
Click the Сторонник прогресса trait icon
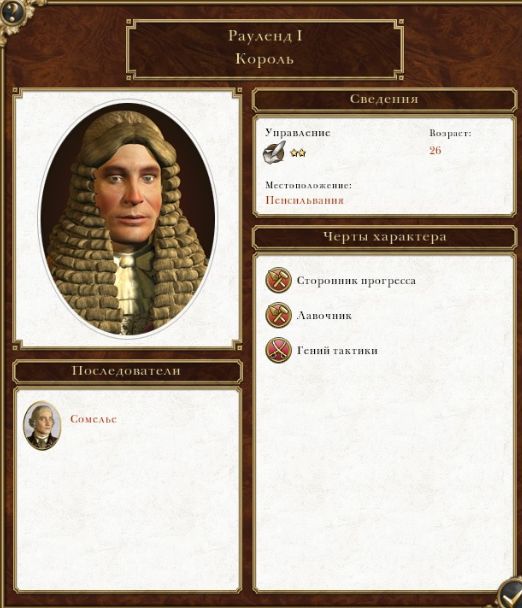(x=278, y=280)
